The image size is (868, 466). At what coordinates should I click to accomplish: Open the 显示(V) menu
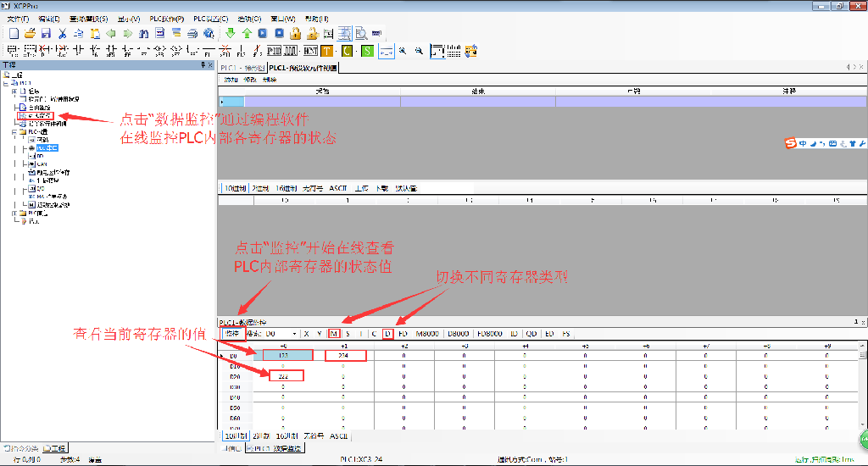[x=129, y=19]
